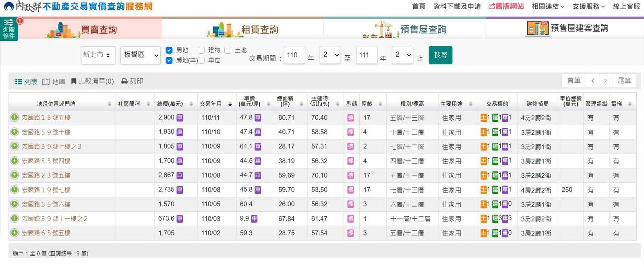Click the 樓 type icon in 宏國路15號五樓 row
The height and width of the screenshot is (267, 644).
(x=350, y=118)
